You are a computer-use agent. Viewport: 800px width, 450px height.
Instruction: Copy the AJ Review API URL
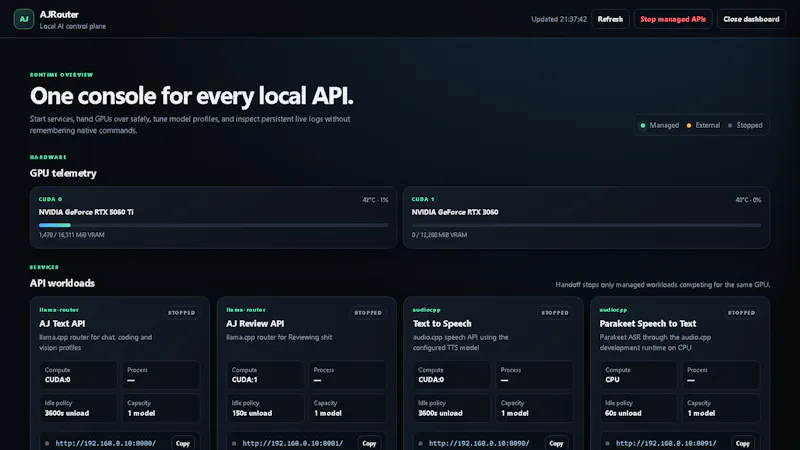click(x=369, y=443)
